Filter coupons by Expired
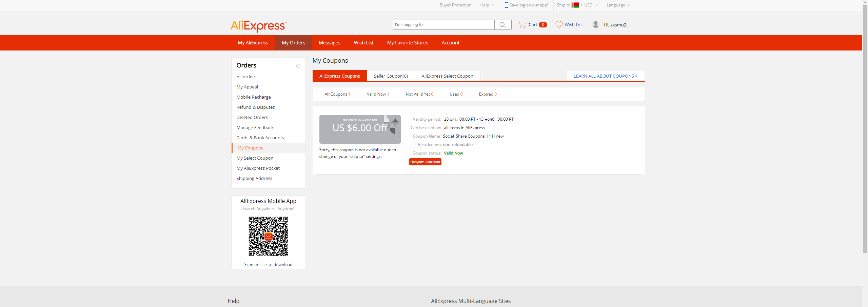 point(488,94)
